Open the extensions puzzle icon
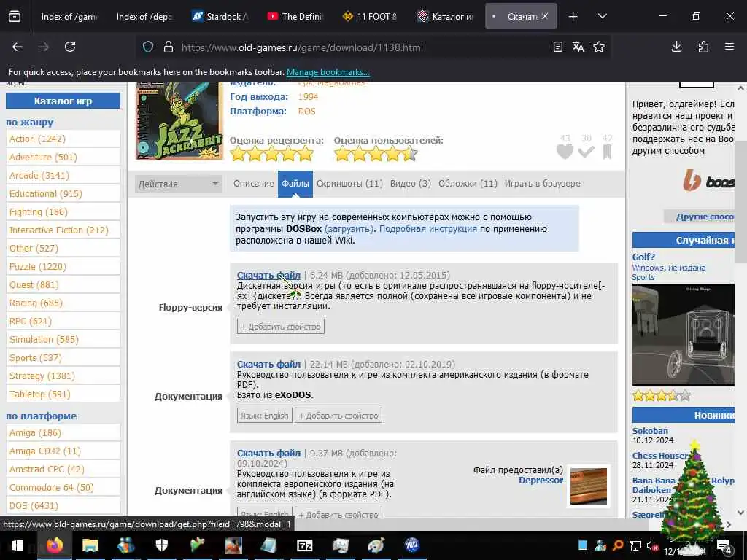The image size is (747, 560). (703, 47)
